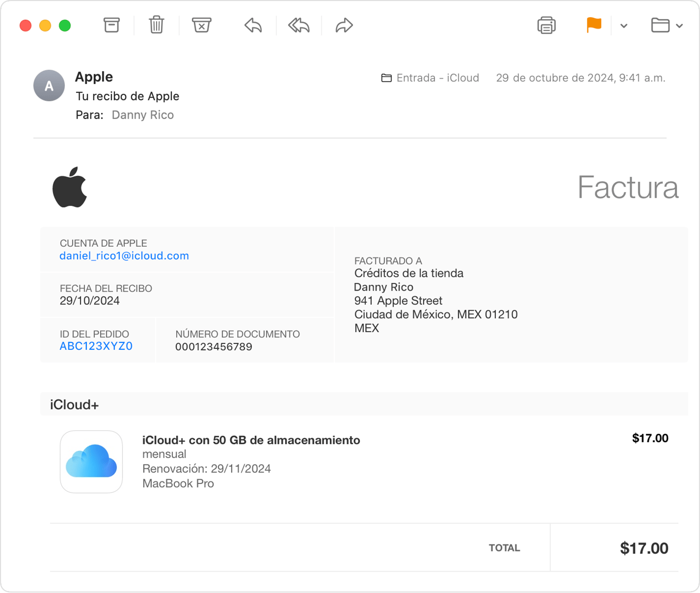Open the daniel_rico1@icloud.com account link
The width and height of the screenshot is (700, 593).
(x=124, y=255)
